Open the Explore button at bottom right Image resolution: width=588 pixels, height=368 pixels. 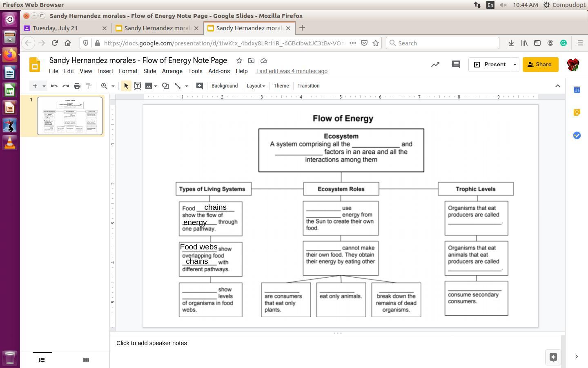tap(553, 357)
